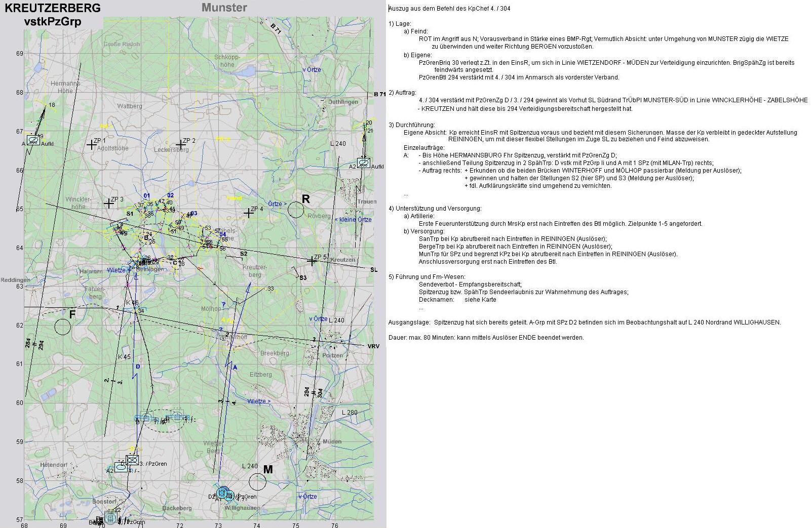Viewport: 812px width, 528px height.
Task: Select the A2 armored unit symbol near Hetendorf
Action: coord(121,467)
